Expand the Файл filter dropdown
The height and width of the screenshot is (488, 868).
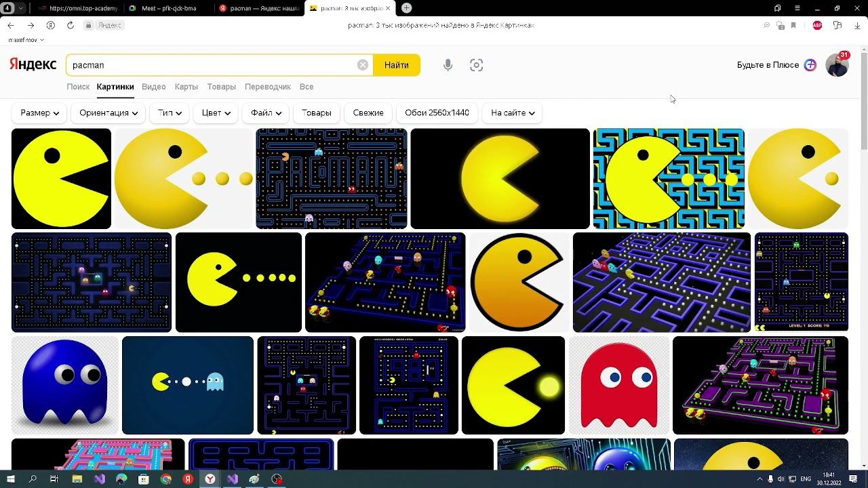coord(266,113)
